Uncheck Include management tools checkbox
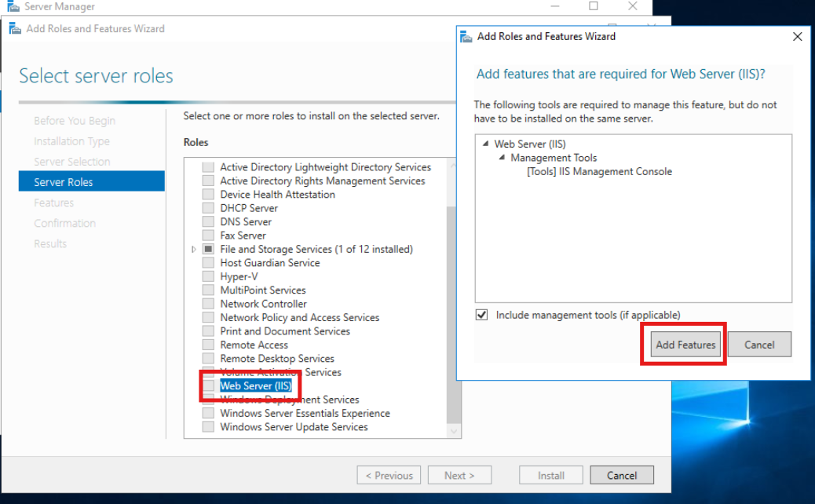 tap(481, 315)
